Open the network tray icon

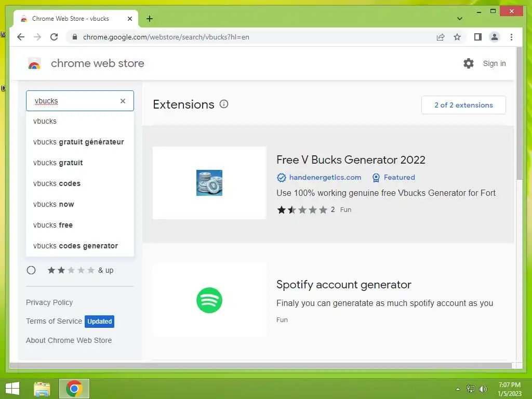pyautogui.click(x=471, y=389)
